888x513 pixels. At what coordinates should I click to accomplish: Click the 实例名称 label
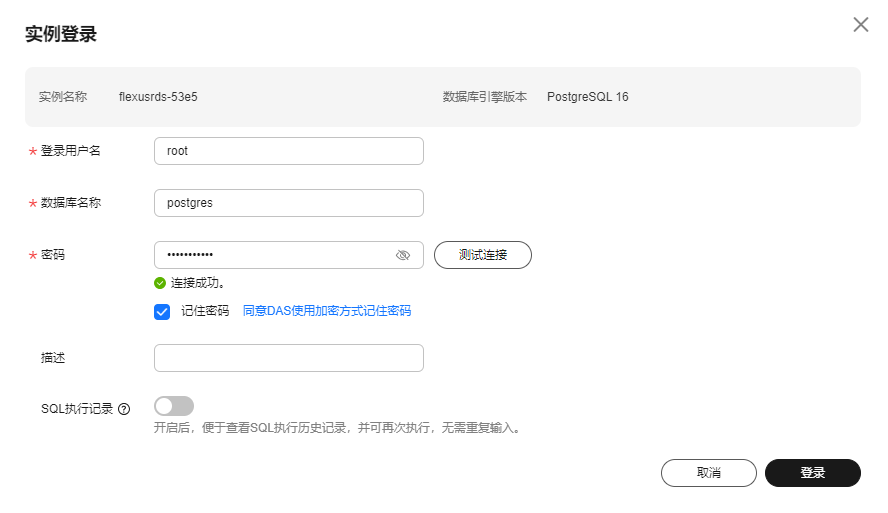63,97
